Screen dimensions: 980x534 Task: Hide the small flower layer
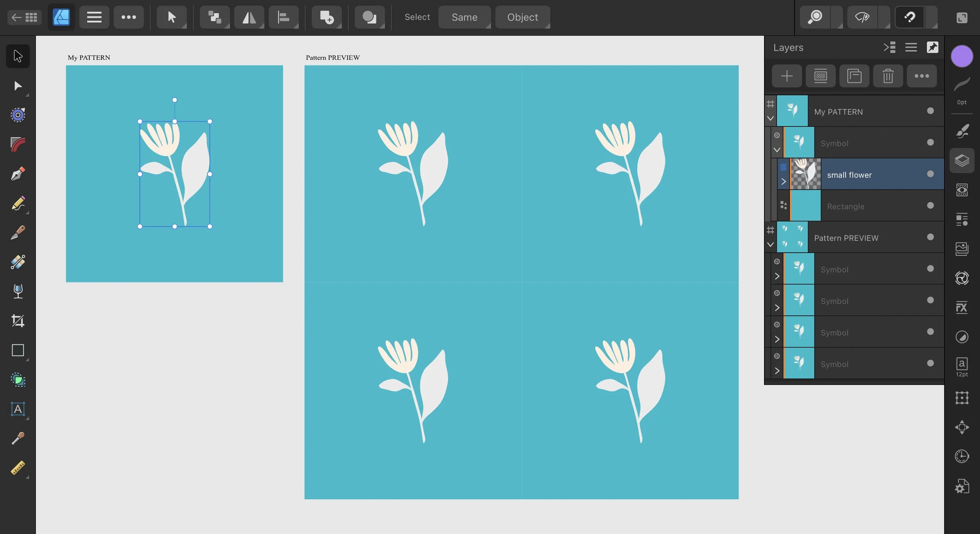pyautogui.click(x=930, y=175)
